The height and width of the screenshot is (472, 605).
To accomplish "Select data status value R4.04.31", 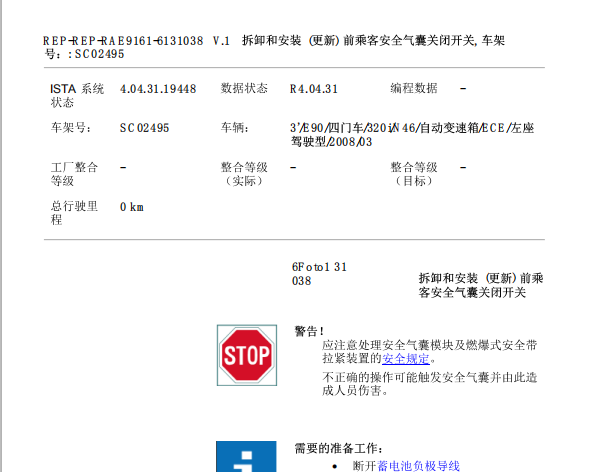I will (x=314, y=89).
